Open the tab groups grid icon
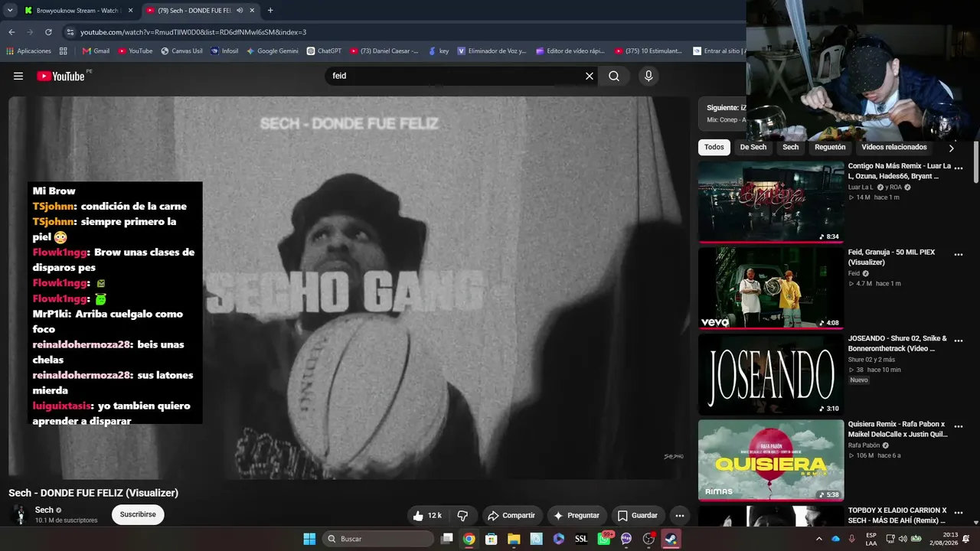Image resolution: width=980 pixels, height=551 pixels. pos(64,51)
